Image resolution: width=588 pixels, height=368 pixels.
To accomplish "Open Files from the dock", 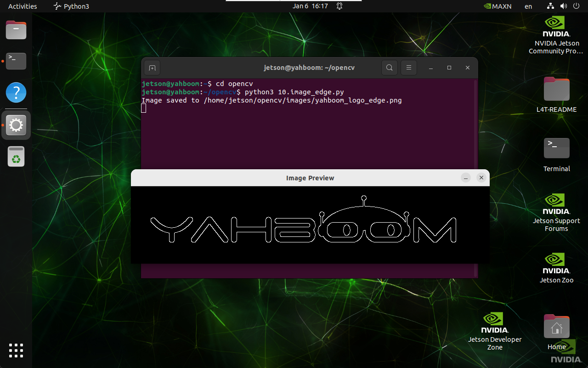I will 16,30.
